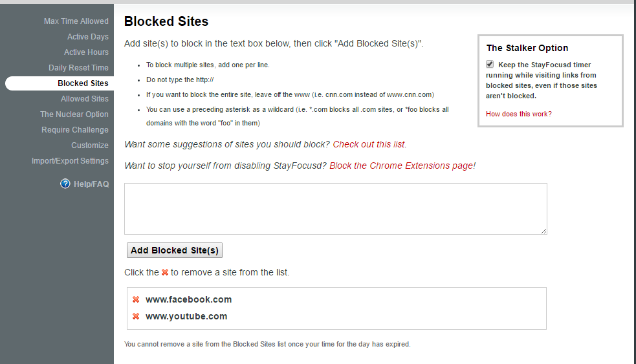The width and height of the screenshot is (636, 364).
Task: Remove www.facebook.com with its red X
Action: point(136,299)
